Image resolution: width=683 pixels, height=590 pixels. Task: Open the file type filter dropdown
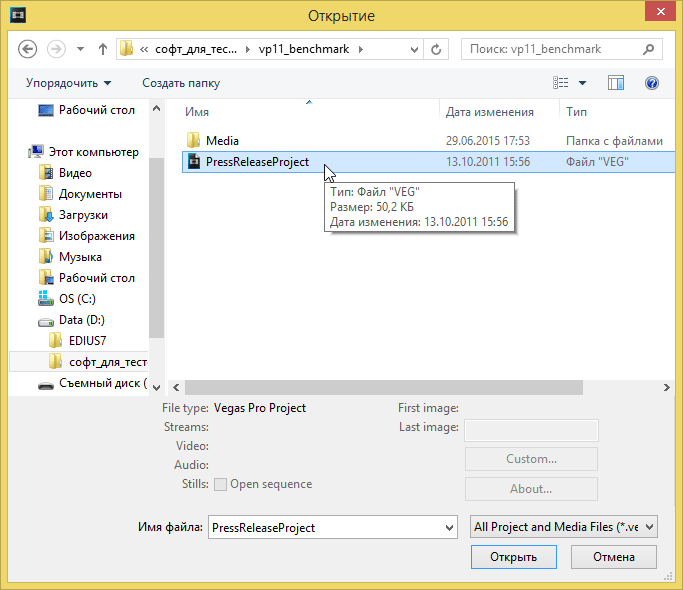[x=563, y=527]
